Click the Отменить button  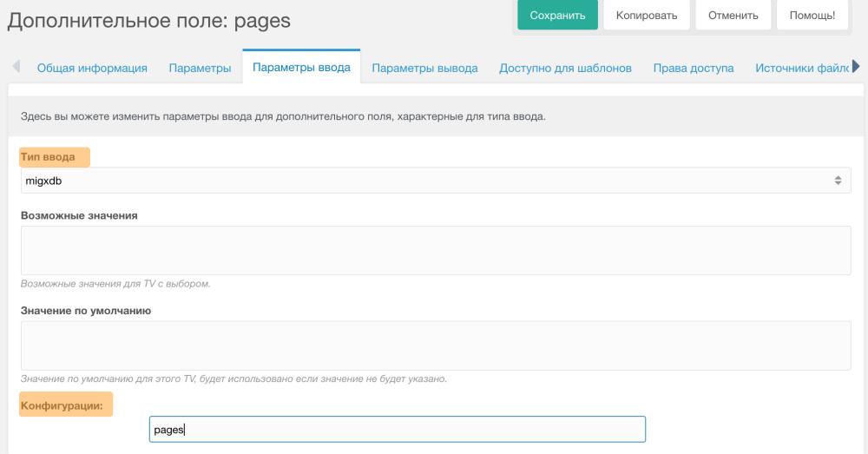pos(733,16)
